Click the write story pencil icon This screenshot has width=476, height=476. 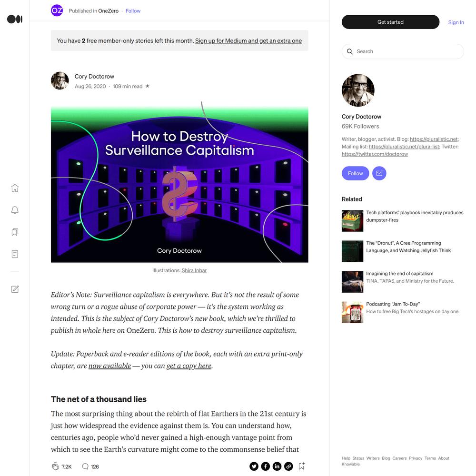pyautogui.click(x=15, y=289)
